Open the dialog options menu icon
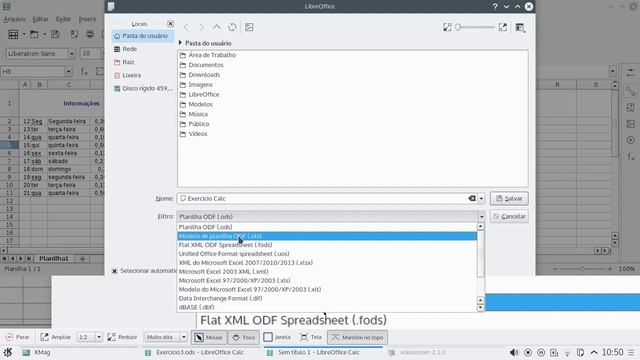 tap(520, 27)
